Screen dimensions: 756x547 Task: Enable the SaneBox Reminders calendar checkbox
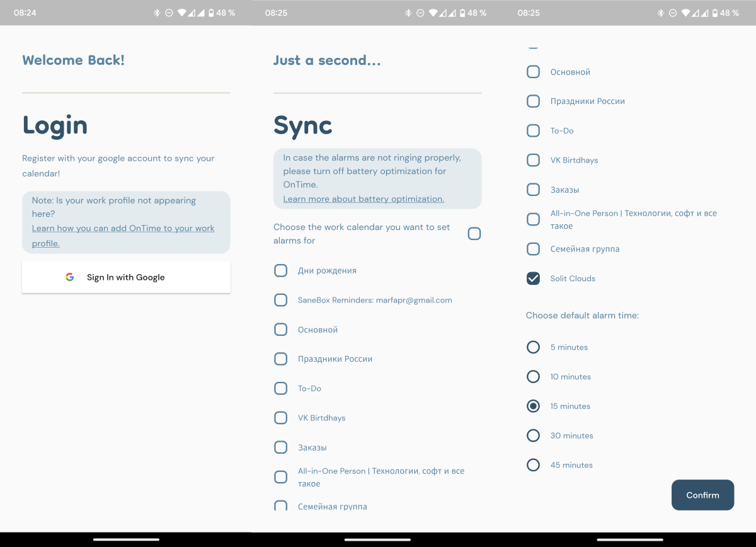click(x=281, y=300)
